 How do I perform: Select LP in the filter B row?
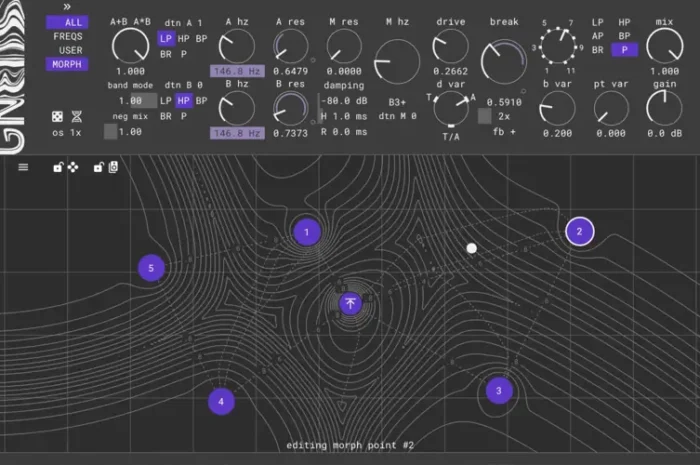click(x=166, y=101)
